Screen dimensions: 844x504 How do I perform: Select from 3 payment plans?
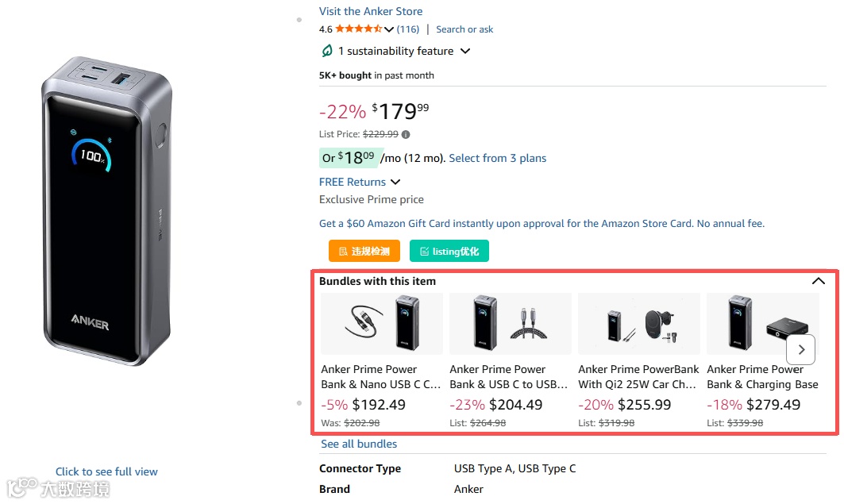(498, 158)
